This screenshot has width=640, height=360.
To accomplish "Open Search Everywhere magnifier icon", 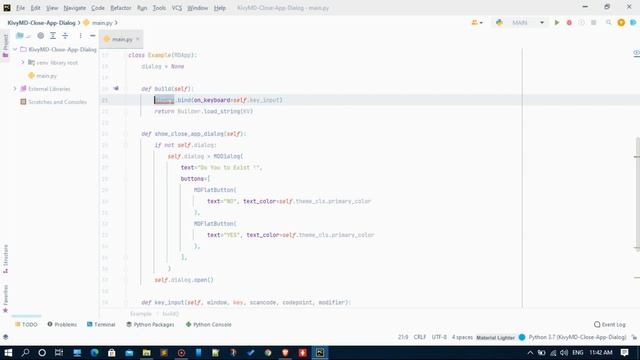I will coord(609,23).
